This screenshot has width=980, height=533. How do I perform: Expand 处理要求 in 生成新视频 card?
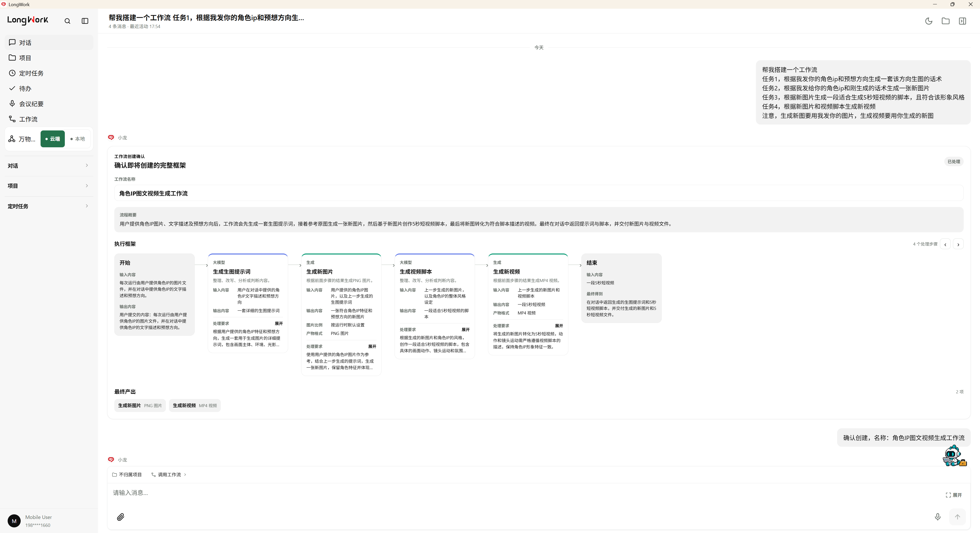coord(559,326)
